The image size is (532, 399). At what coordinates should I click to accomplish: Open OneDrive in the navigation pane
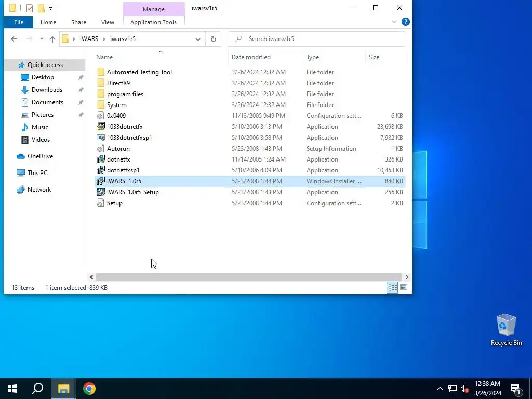[x=40, y=156]
